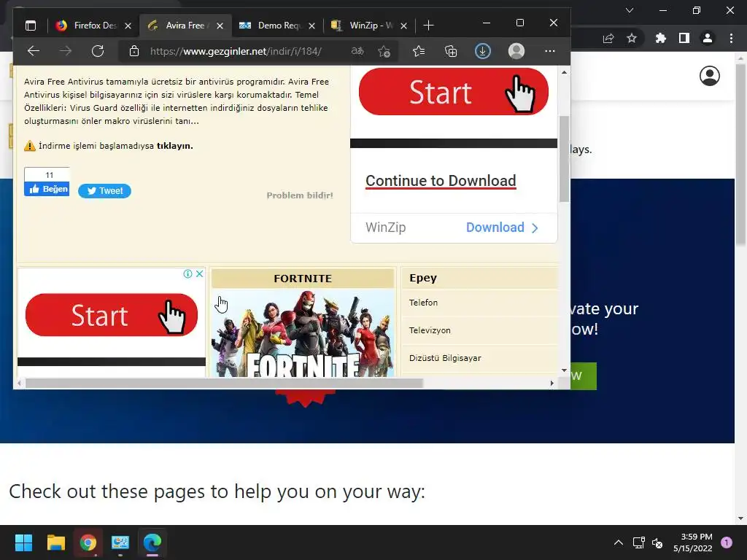Viewport: 747px width, 560px height.
Task: Click the Continue to Download link
Action: point(441,181)
